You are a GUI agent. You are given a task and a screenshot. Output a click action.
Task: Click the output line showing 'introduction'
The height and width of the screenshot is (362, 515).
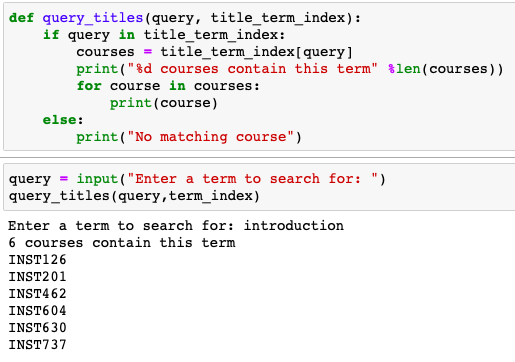tap(176, 226)
